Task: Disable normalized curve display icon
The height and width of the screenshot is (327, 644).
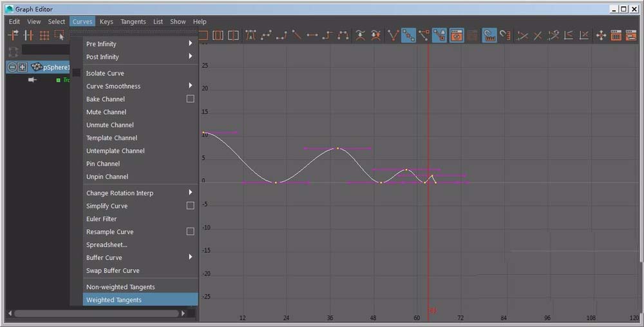Action: click(538, 35)
